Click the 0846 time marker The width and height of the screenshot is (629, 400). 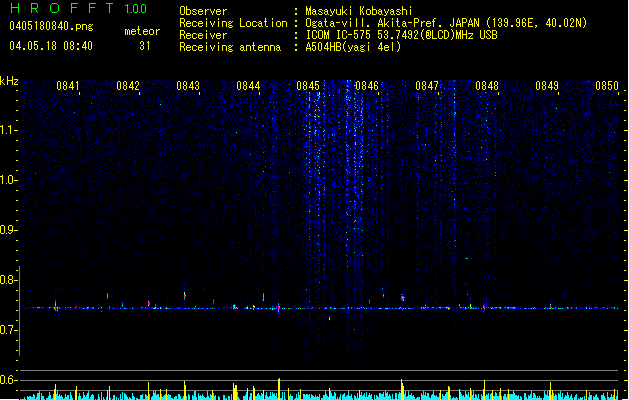pos(367,86)
